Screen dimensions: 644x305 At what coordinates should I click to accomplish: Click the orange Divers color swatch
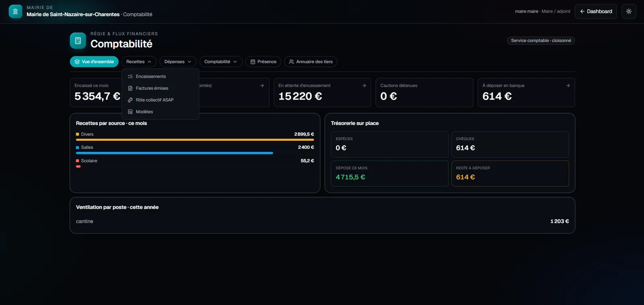pyautogui.click(x=77, y=134)
